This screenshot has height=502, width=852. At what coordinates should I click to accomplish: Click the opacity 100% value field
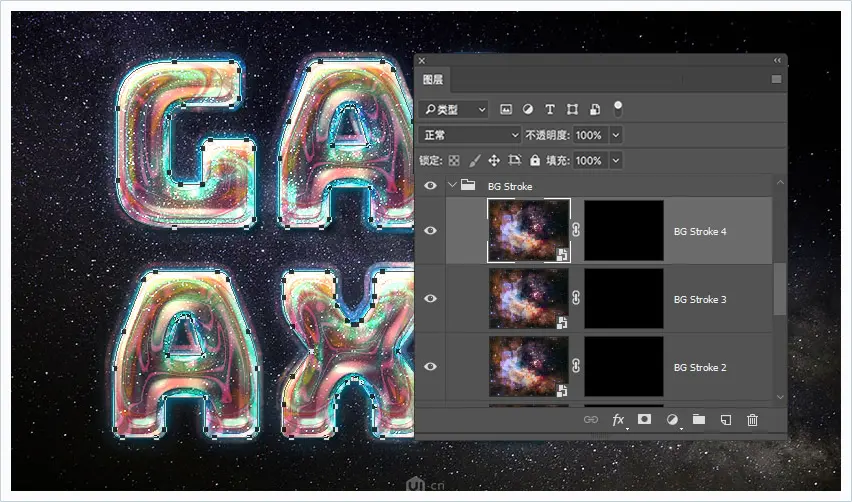[x=591, y=135]
